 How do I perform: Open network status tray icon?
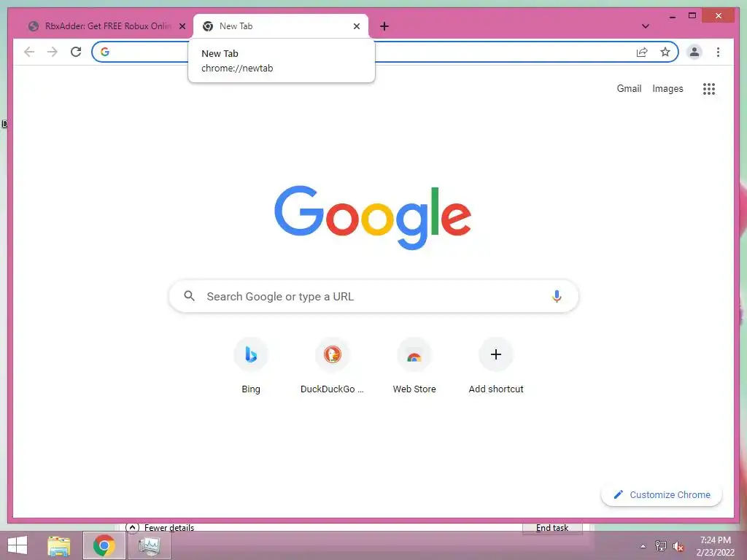660,545
